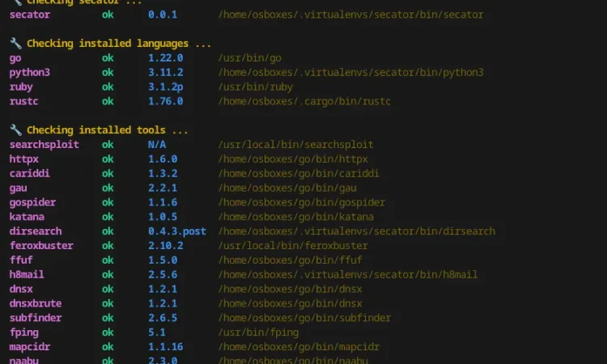Screen dimensions: 607x364
Task: Select the secator version '0.0.1'
Action: pos(163,15)
